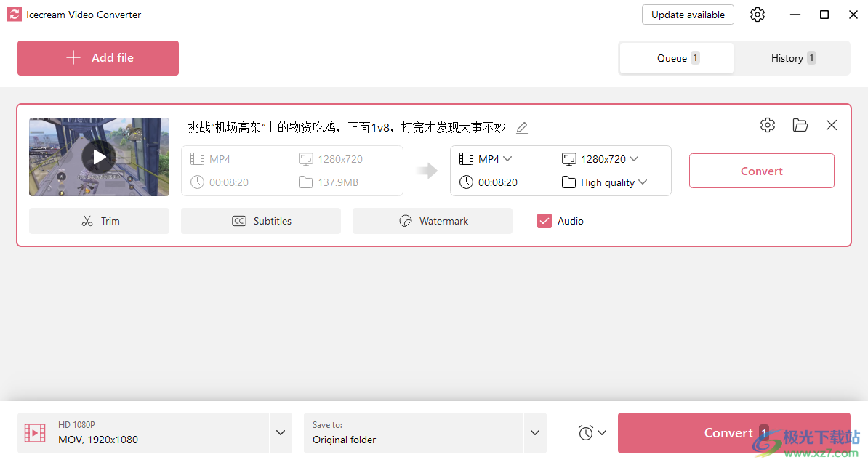Image resolution: width=868 pixels, height=465 pixels.
Task: Open the MOV 1920x1080 preset dropdown
Action: coord(281,432)
